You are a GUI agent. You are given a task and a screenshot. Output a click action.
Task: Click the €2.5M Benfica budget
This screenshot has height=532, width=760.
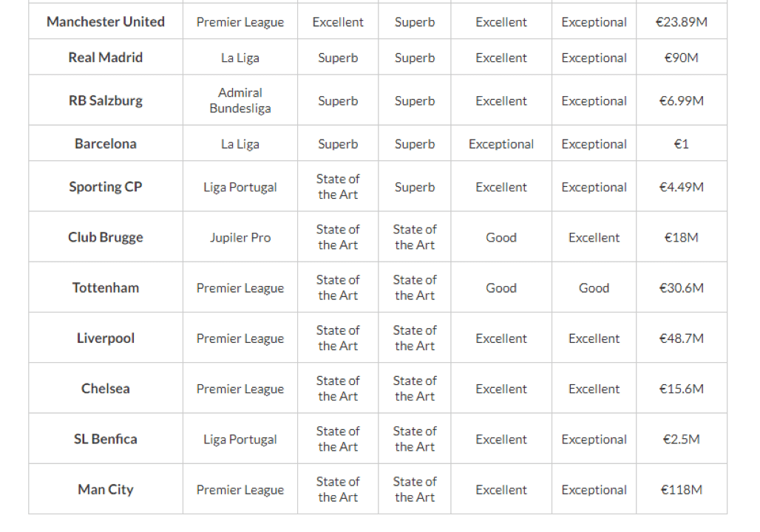pos(681,439)
